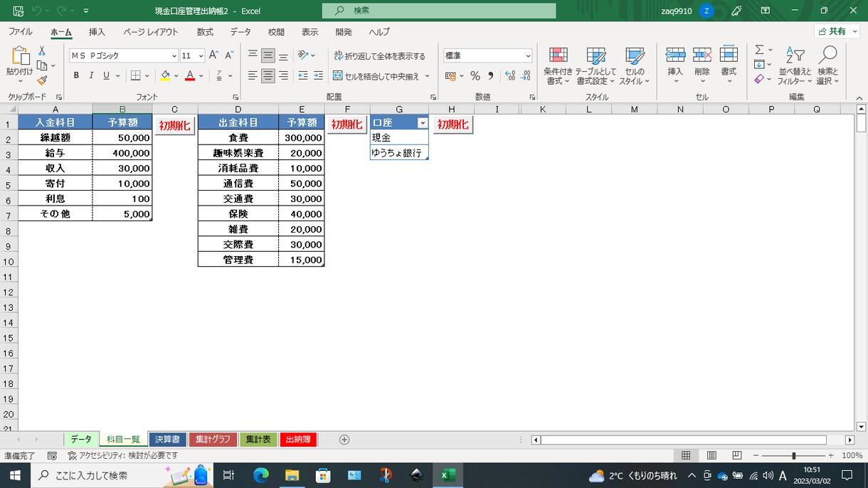Expand the fill color dropdown arrow
Image resolution: width=868 pixels, height=488 pixels.
(176, 75)
